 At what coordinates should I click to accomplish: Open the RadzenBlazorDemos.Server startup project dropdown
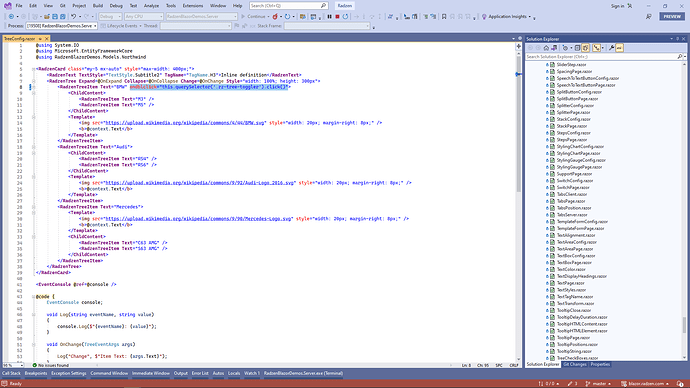[x=202, y=16]
